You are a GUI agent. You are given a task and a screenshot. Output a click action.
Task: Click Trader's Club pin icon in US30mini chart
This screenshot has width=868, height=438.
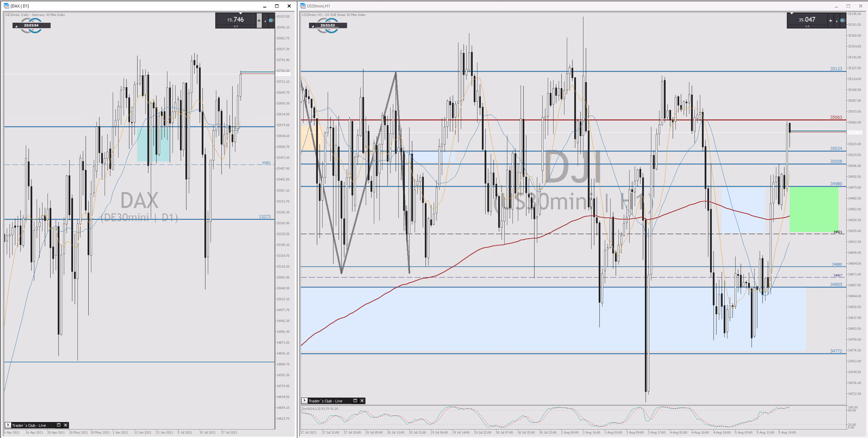(x=305, y=401)
